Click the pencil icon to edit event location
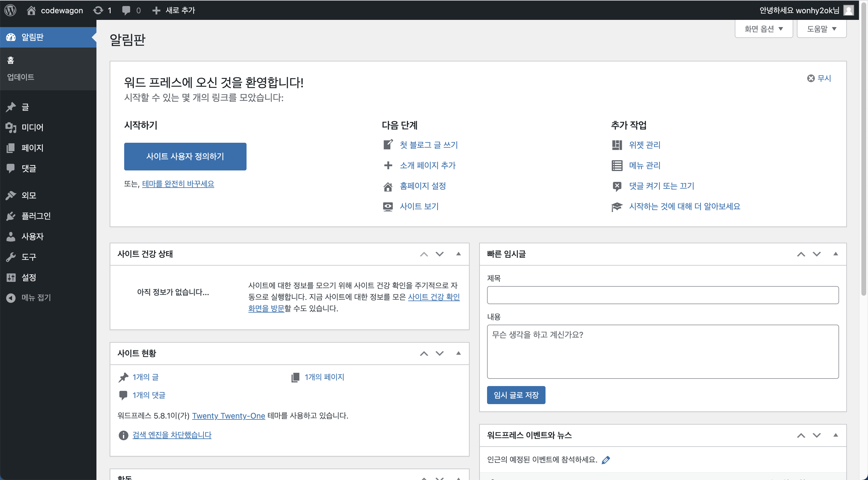868x480 pixels. click(606, 460)
